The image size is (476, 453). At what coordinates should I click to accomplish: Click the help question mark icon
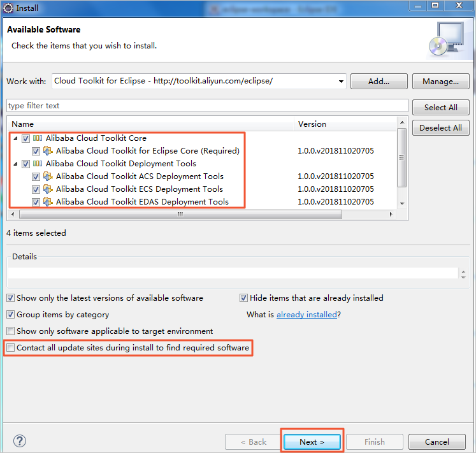(20, 441)
